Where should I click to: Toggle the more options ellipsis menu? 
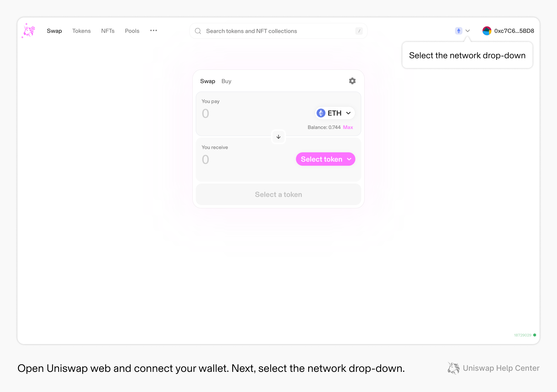coord(154,30)
